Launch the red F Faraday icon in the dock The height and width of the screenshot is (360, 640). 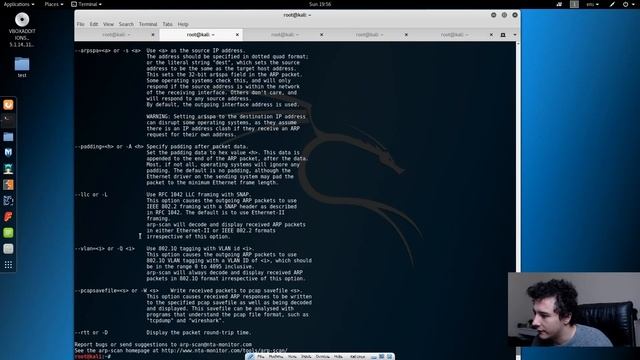(8, 216)
